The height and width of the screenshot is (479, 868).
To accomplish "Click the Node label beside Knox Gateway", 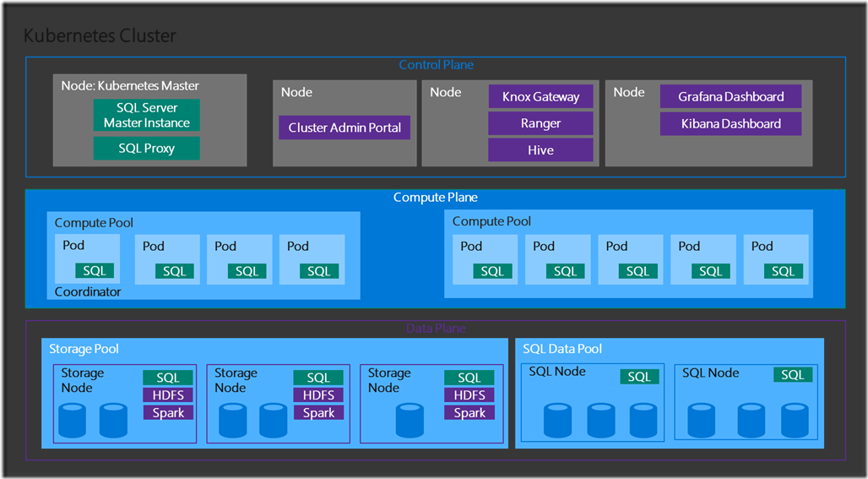I will coord(446,92).
